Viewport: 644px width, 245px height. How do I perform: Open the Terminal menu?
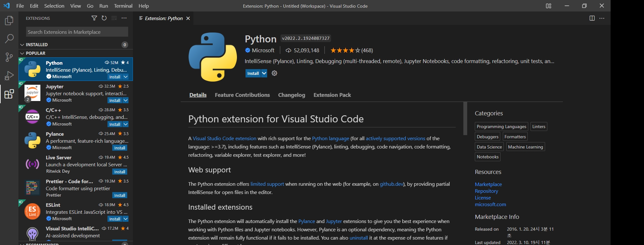123,6
